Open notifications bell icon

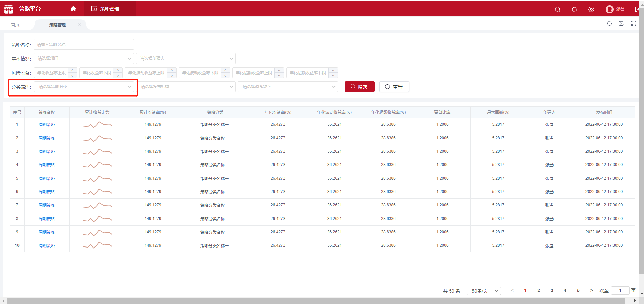(574, 9)
